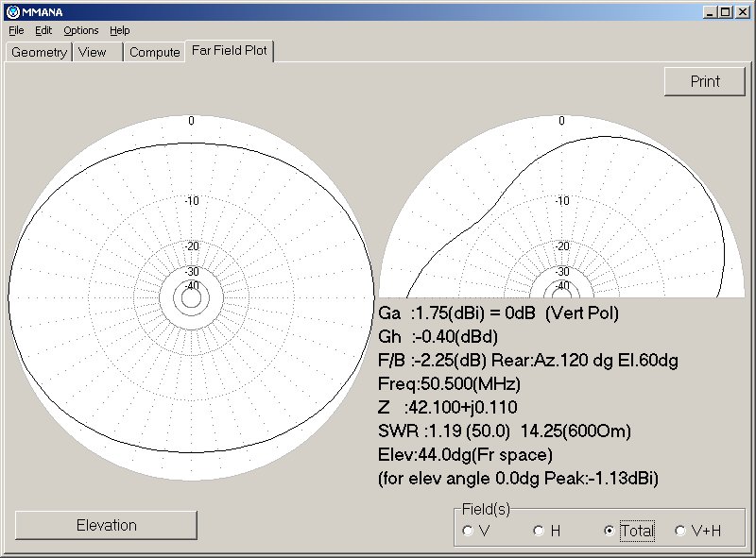Maximize the MMANA window
The height and width of the screenshot is (558, 756).
pos(726,10)
